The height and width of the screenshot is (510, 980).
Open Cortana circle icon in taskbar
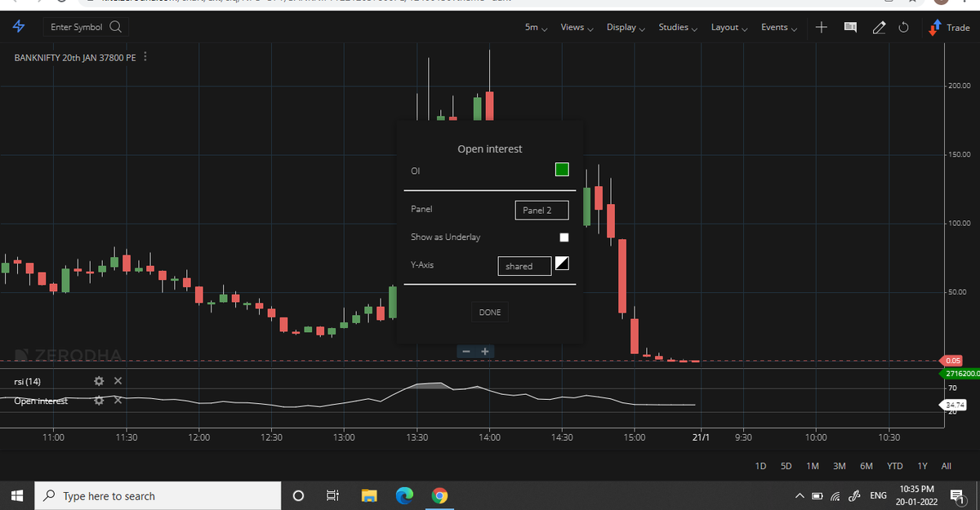tap(298, 495)
